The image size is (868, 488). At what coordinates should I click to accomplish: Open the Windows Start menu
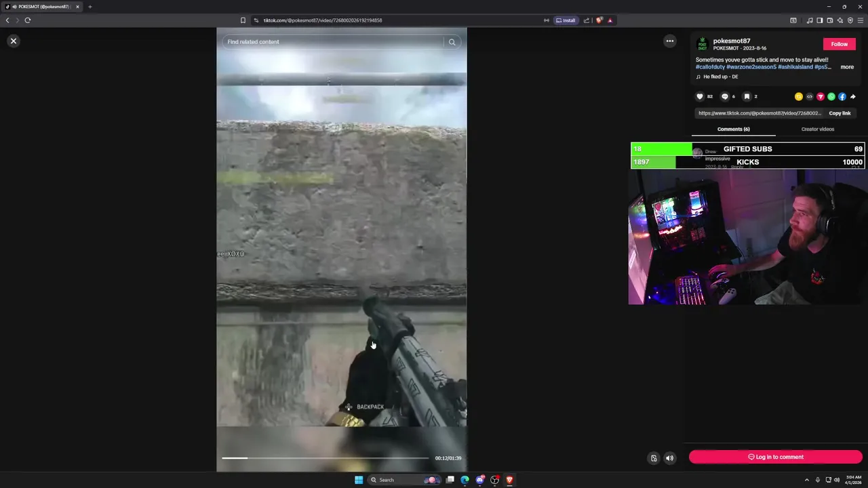359,480
